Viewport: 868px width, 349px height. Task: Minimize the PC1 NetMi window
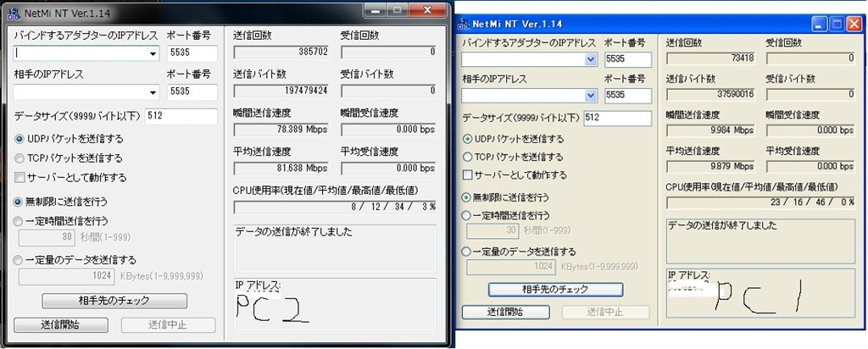tap(820, 24)
